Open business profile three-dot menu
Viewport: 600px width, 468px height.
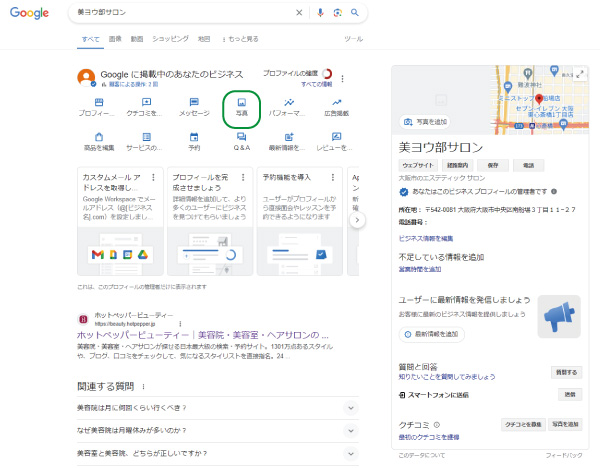click(x=342, y=78)
